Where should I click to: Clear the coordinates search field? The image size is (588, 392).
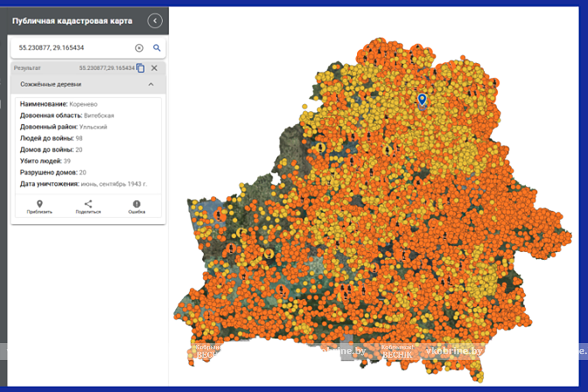click(139, 48)
